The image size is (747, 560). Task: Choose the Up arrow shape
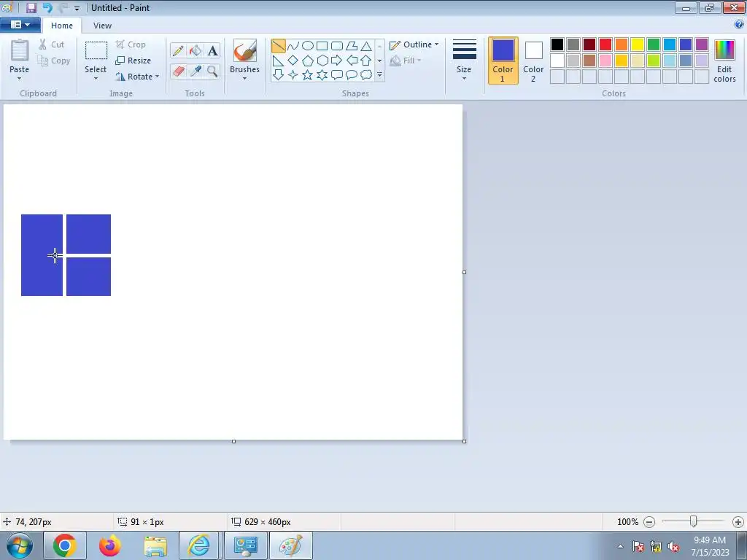tap(366, 61)
